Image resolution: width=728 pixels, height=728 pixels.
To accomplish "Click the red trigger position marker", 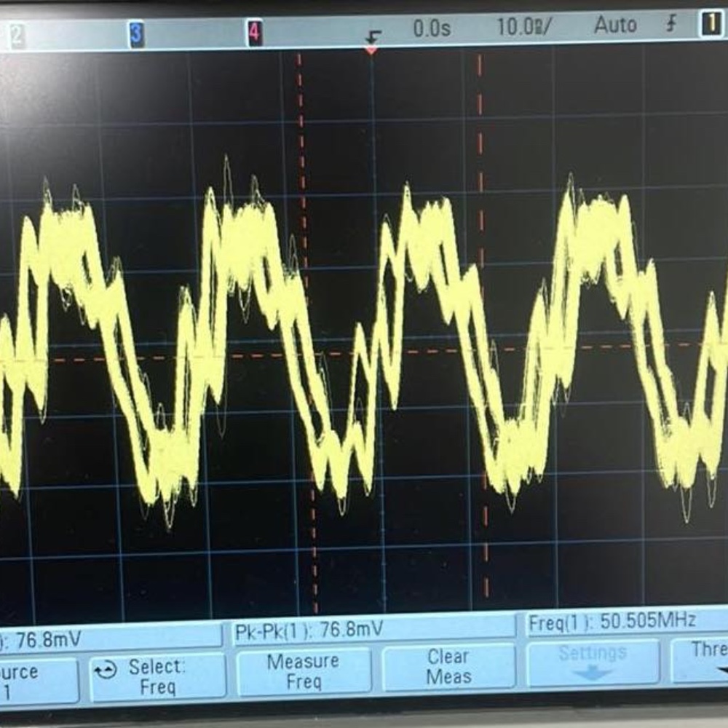I will (x=371, y=50).
